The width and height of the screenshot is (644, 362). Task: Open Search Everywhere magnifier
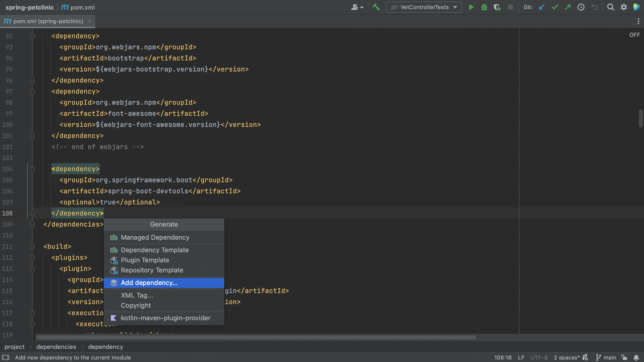(x=610, y=7)
